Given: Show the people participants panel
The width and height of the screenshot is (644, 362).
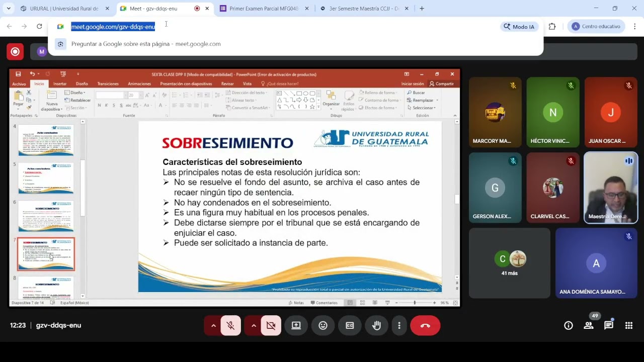Looking at the screenshot, I should coord(589,325).
